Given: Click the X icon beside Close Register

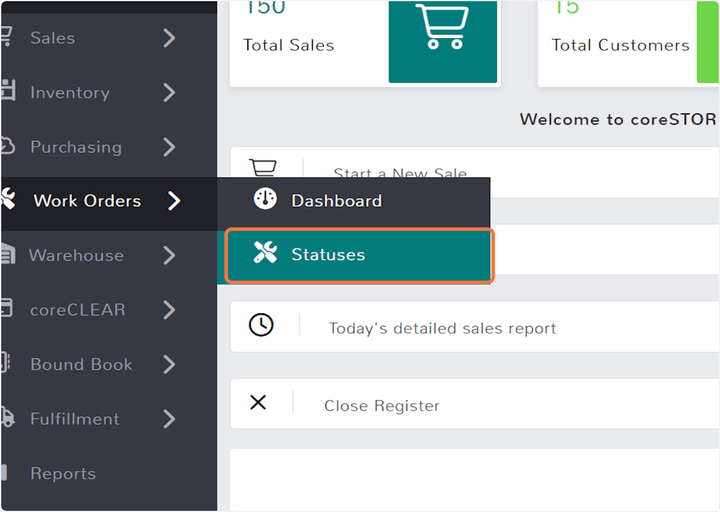Looking at the screenshot, I should point(258,403).
